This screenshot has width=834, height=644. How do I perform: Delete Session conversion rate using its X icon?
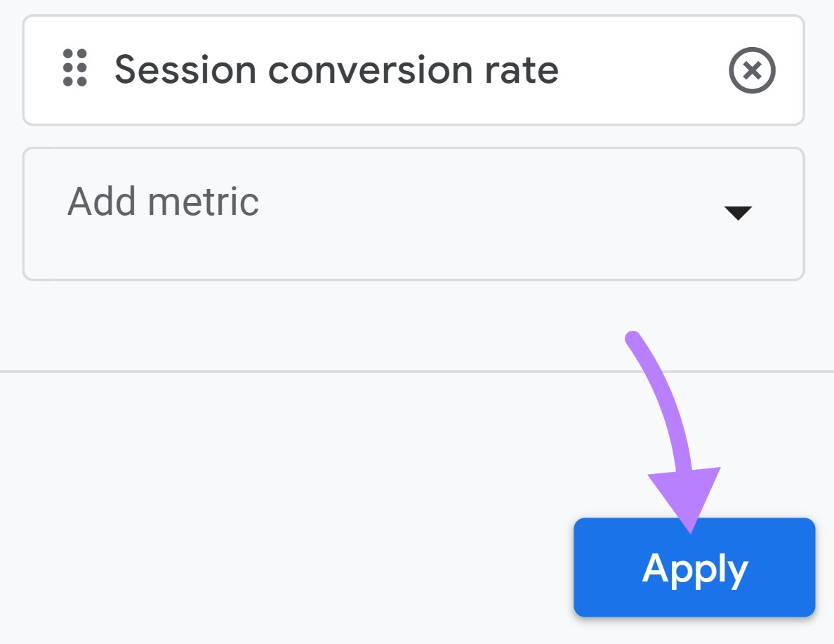[751, 71]
